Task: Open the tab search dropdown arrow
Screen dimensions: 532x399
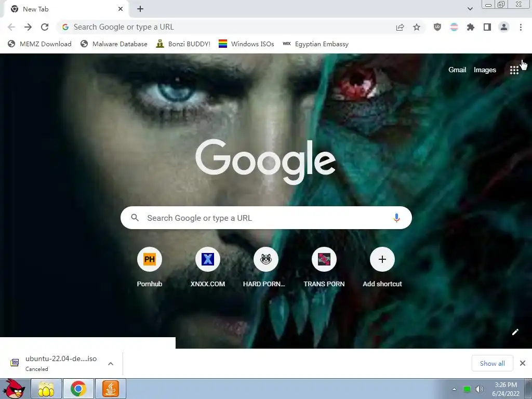Action: (x=470, y=9)
